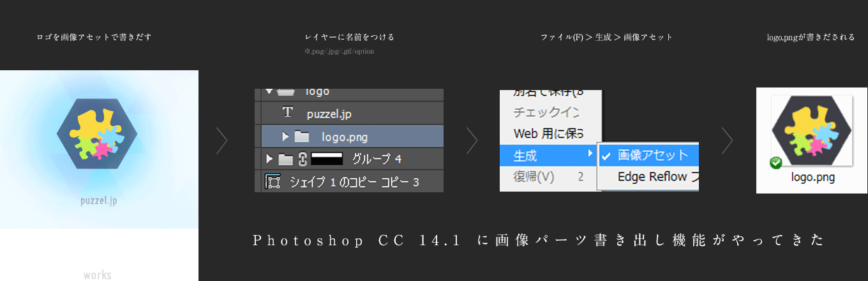
Task: Click the puzzle hexagon logo in the preview
Action: pos(96,134)
